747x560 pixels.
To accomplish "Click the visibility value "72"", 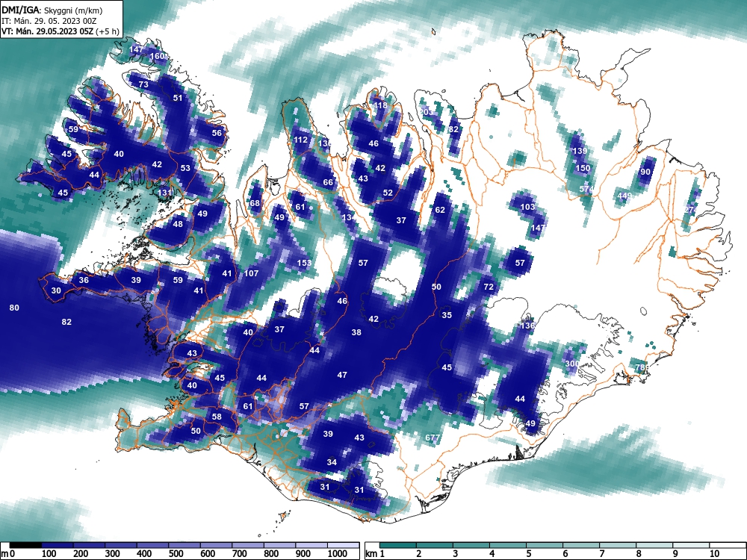I will [x=489, y=287].
